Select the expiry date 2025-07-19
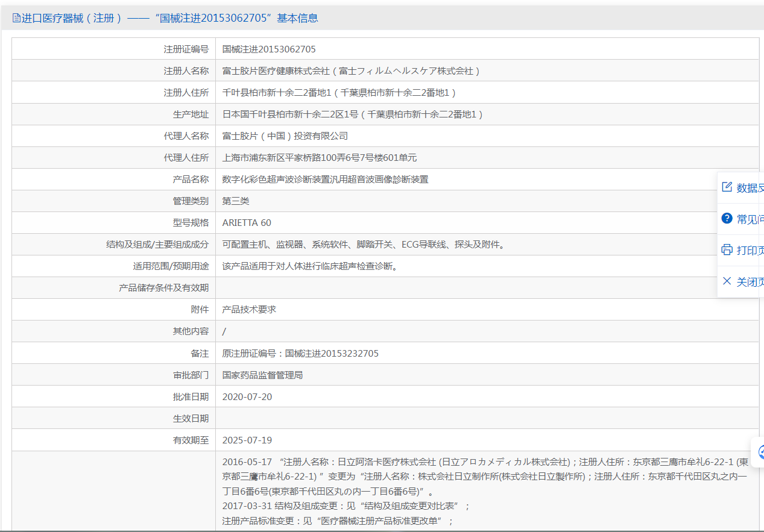 [247, 440]
